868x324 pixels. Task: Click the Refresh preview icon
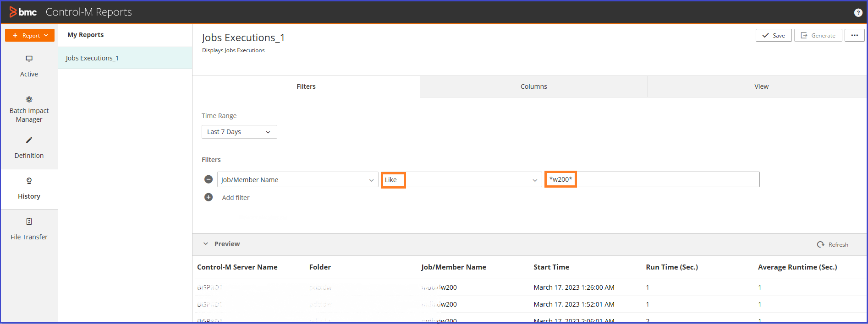820,244
